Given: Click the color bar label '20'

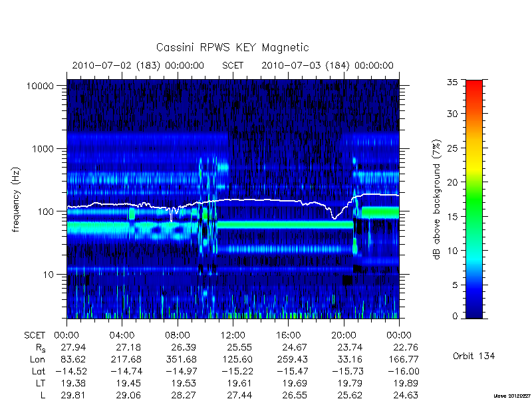Looking at the screenshot, I should click(x=453, y=182).
